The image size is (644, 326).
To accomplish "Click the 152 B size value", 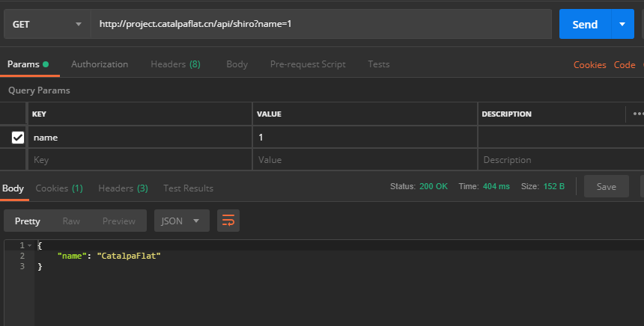I will point(553,186).
